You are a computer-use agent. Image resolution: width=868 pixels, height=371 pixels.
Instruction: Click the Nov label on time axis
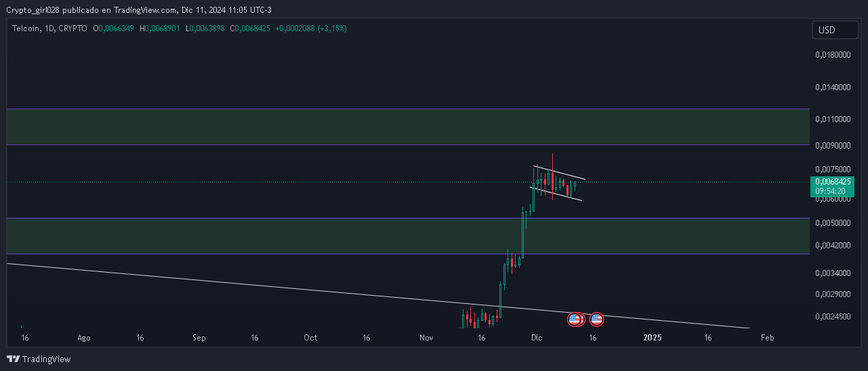tap(426, 337)
